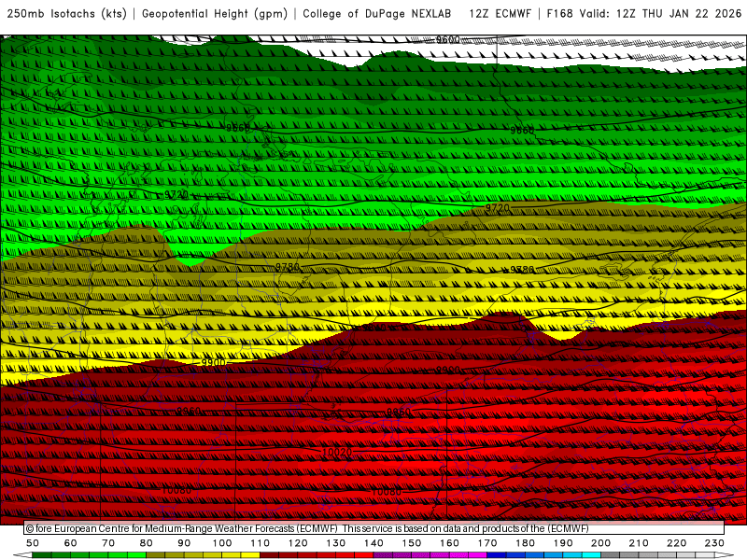Click the legend value 180
This screenshot has width=747, height=560.
click(525, 543)
